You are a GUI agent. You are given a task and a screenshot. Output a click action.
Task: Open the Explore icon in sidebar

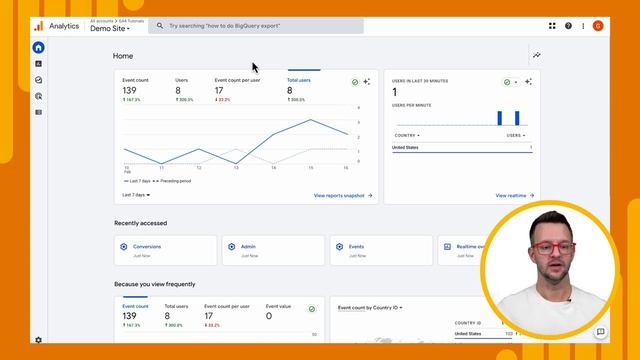coord(38,80)
